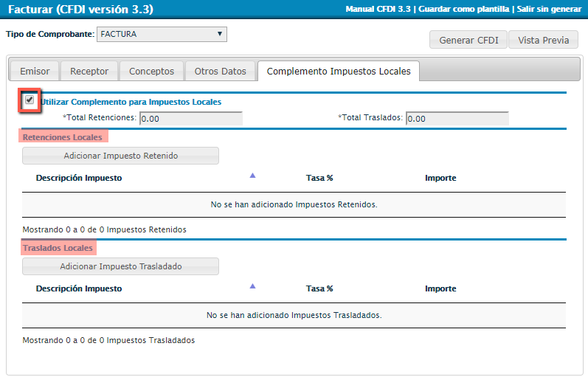Switch to the Emisor tab
Screen dimensions: 588x377
(35, 72)
